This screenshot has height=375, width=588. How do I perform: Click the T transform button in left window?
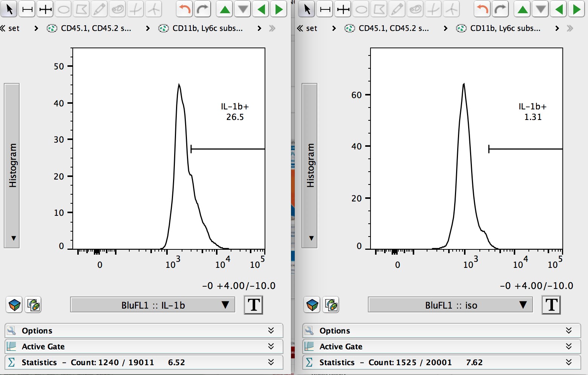pos(254,305)
